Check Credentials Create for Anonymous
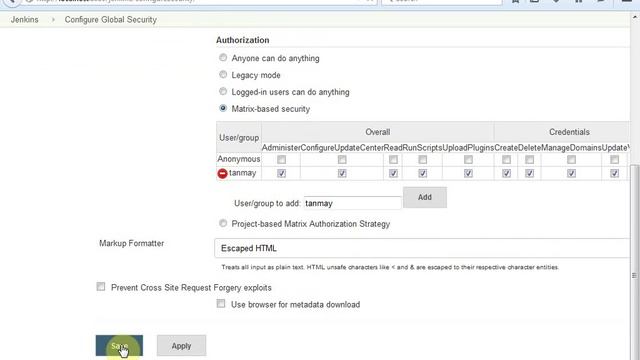The image size is (640, 360). coord(506,160)
